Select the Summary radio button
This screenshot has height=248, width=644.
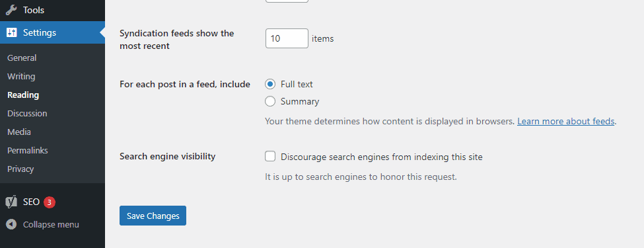(x=270, y=101)
